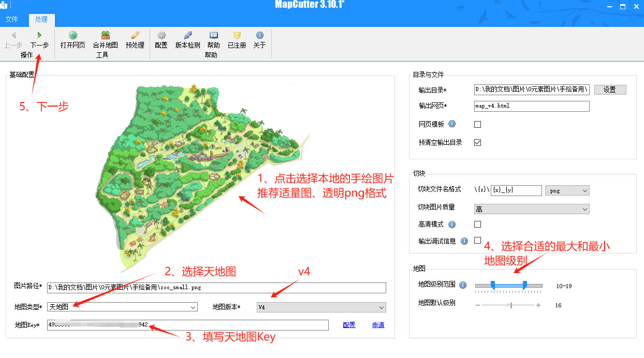Uncheck 预清空输出目录 checkbox
This screenshot has height=358, width=644.
click(477, 142)
